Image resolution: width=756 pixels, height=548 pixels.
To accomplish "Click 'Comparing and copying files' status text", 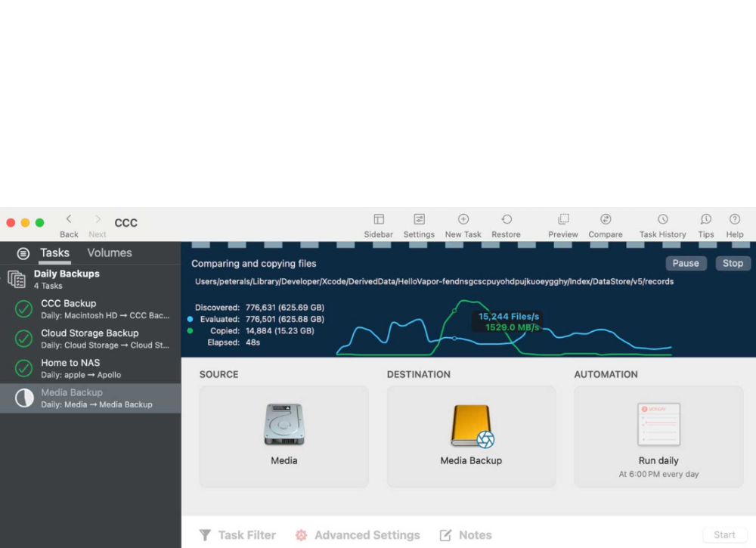I will pyautogui.click(x=253, y=264).
